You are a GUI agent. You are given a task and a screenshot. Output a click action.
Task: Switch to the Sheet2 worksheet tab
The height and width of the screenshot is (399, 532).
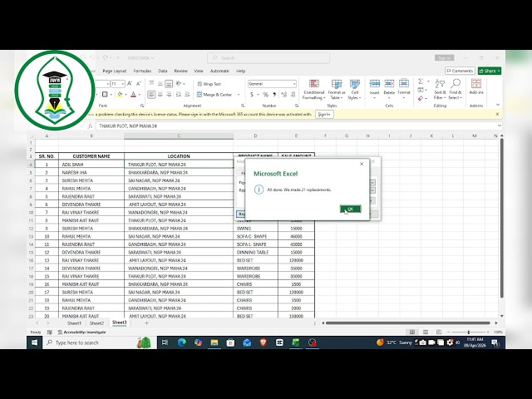(x=96, y=323)
